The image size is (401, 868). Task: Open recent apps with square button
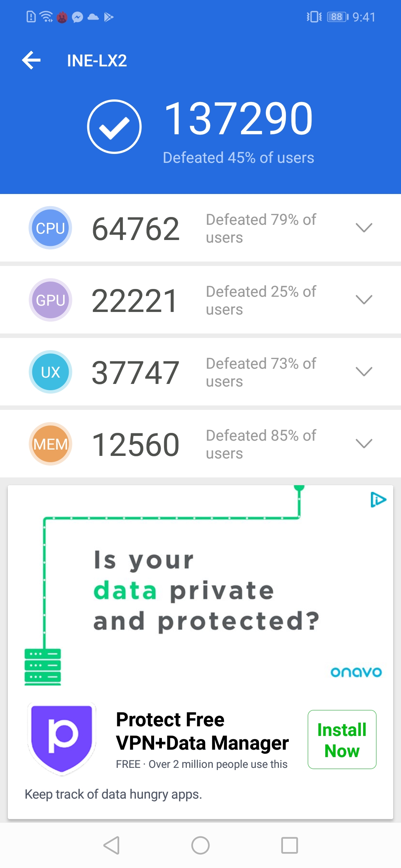point(290,845)
